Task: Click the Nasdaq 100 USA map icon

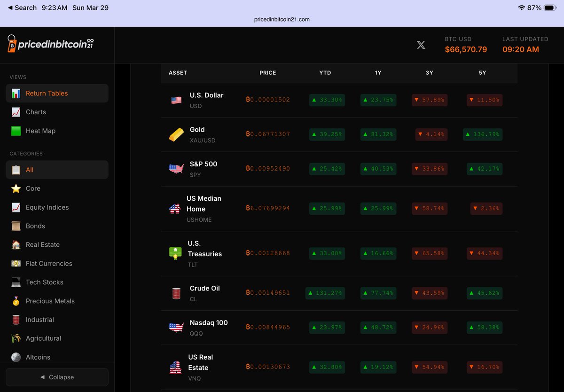Action: (x=176, y=328)
